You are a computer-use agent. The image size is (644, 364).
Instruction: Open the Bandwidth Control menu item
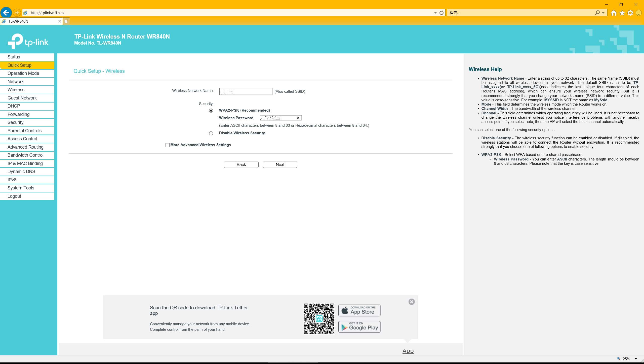tap(27, 155)
